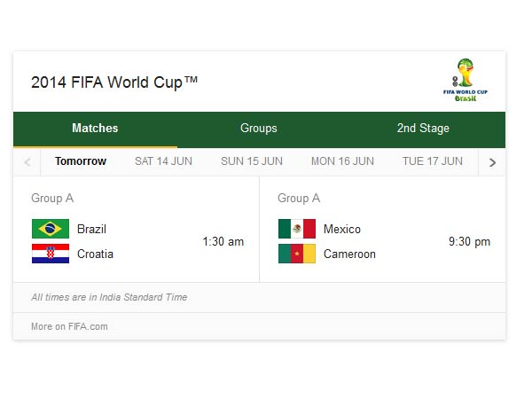The width and height of the screenshot is (532, 399).
Task: Select the Tomorrow date
Action: click(x=81, y=161)
